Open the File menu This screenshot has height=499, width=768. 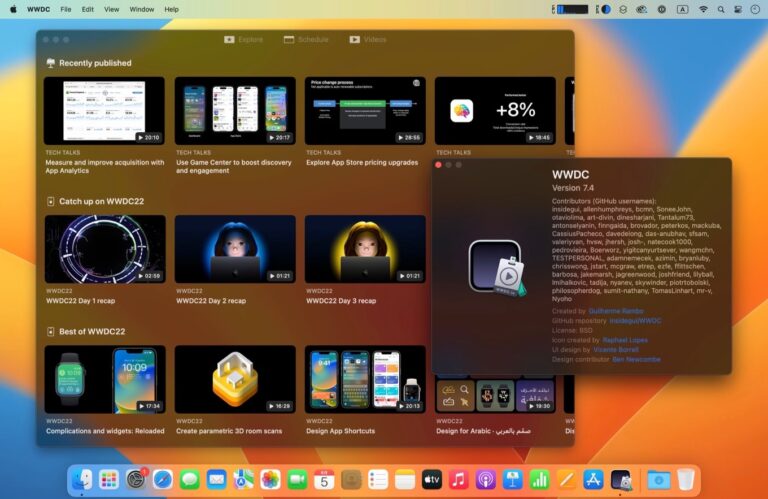click(x=66, y=9)
